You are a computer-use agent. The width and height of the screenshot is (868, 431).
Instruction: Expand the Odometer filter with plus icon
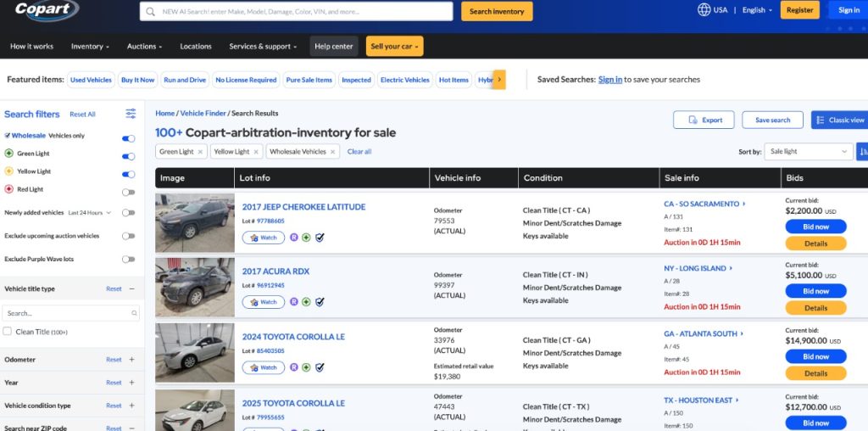(131, 360)
